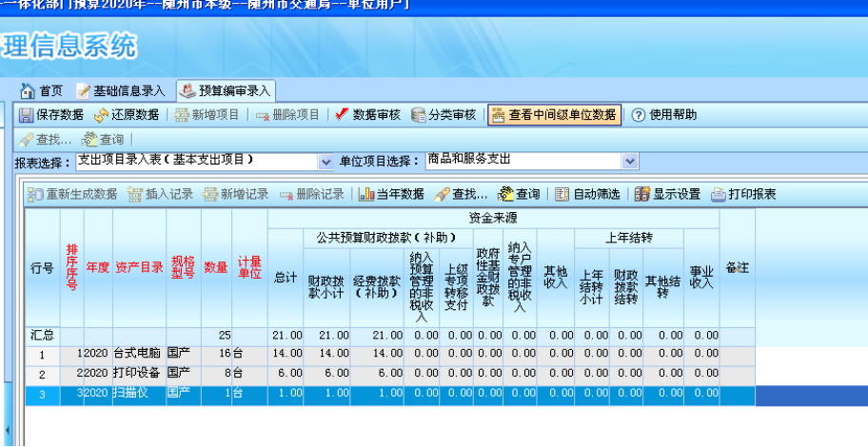Image resolution: width=868 pixels, height=447 pixels.
Task: Switch to the 首页 tab
Action: (42, 91)
